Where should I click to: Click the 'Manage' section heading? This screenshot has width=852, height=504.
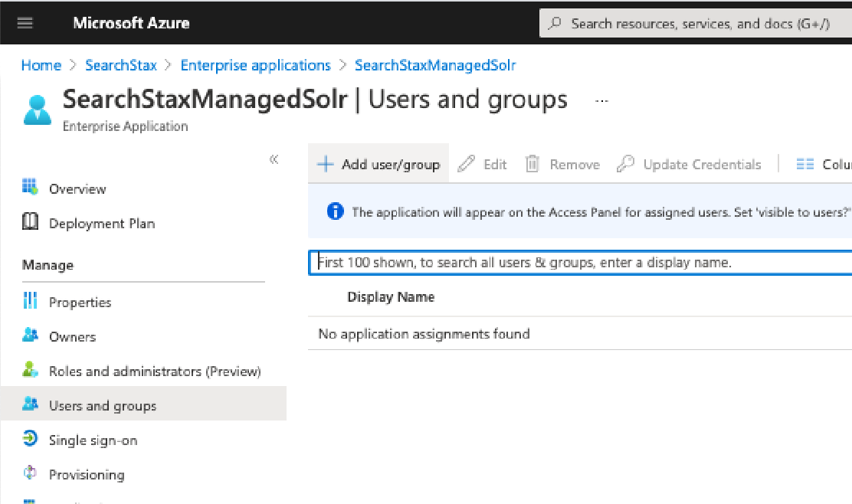48,266
